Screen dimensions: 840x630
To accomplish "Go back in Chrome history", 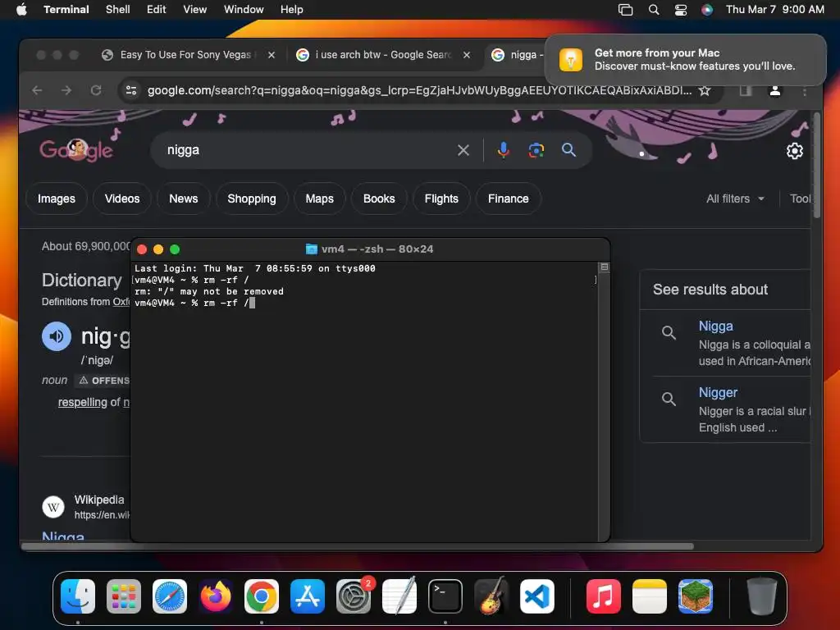I will coord(37,90).
